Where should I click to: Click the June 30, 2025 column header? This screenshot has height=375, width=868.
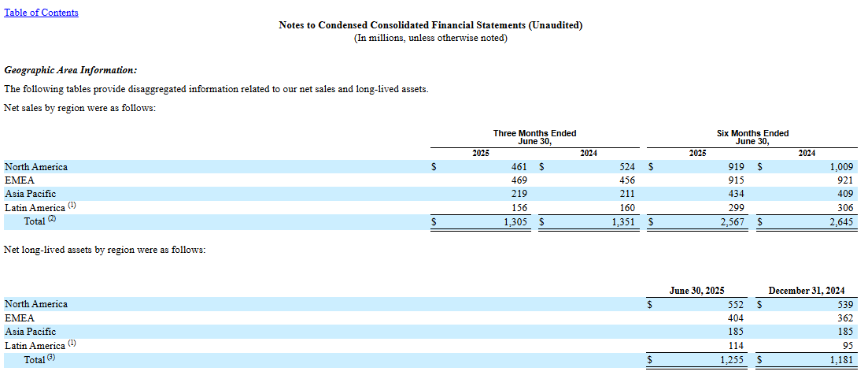click(697, 291)
